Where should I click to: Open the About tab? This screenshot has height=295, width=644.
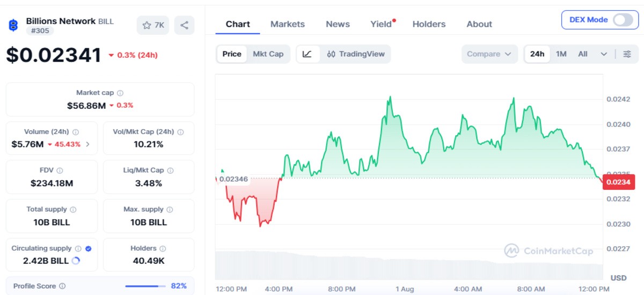[479, 24]
